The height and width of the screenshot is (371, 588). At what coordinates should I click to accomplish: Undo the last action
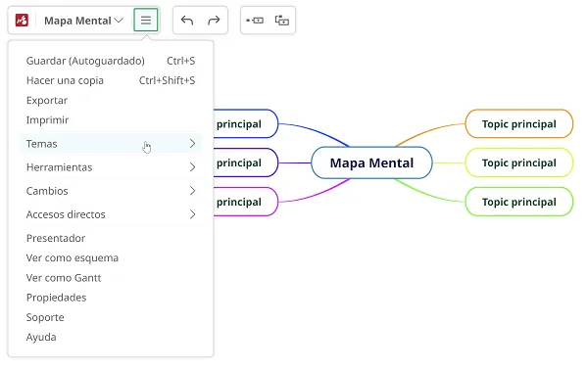click(x=187, y=21)
